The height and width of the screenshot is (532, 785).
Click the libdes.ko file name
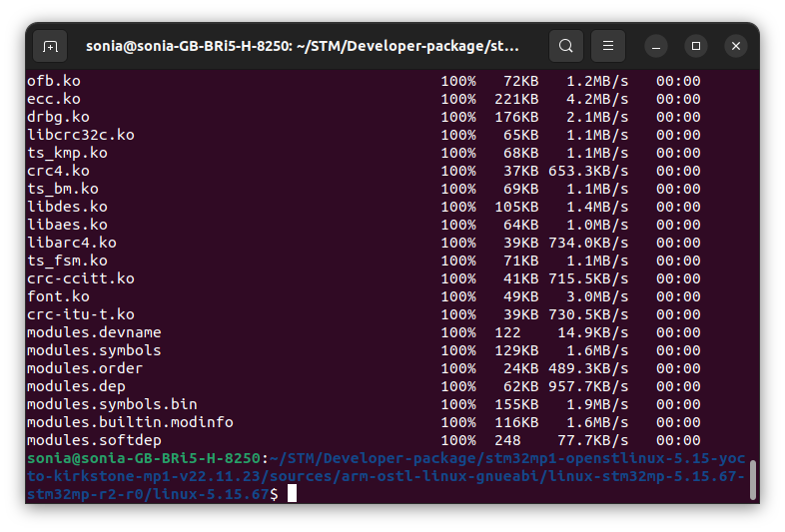(x=67, y=208)
